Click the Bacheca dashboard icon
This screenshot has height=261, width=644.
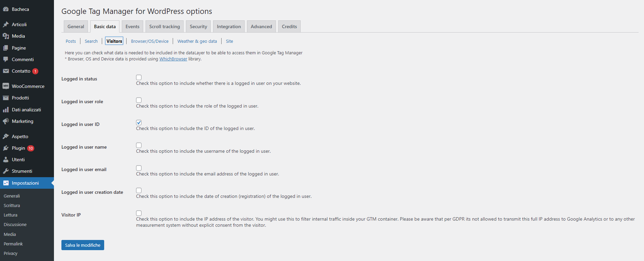tap(6, 9)
